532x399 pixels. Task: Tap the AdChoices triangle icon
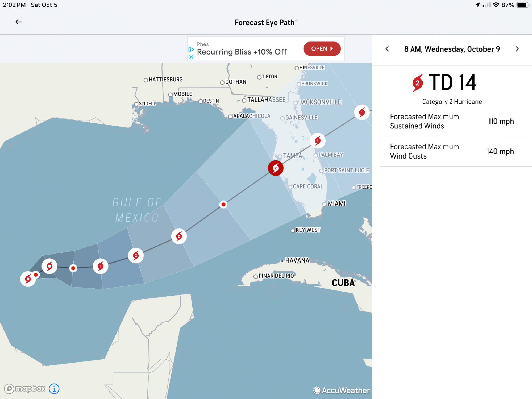[x=191, y=49]
